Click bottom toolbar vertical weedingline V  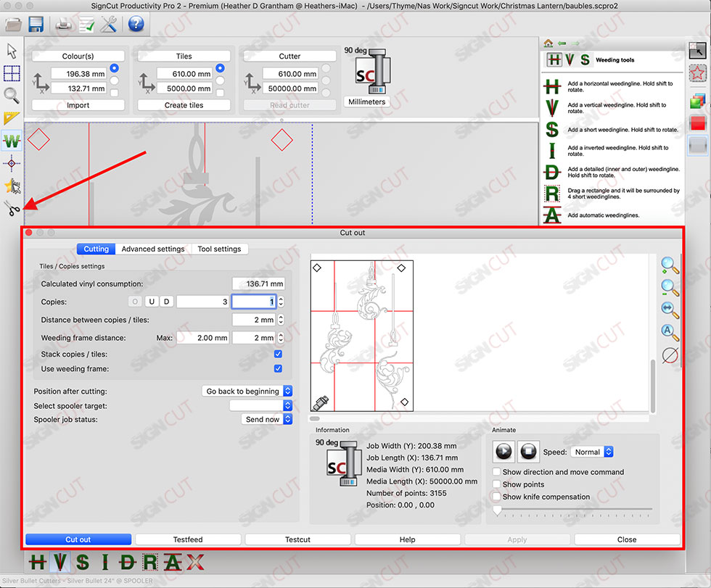59,562
